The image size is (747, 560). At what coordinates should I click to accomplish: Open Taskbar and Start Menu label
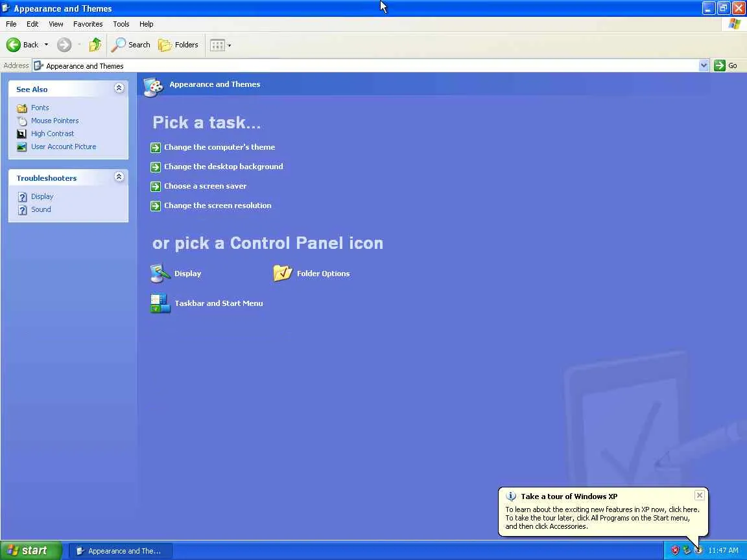(x=219, y=303)
